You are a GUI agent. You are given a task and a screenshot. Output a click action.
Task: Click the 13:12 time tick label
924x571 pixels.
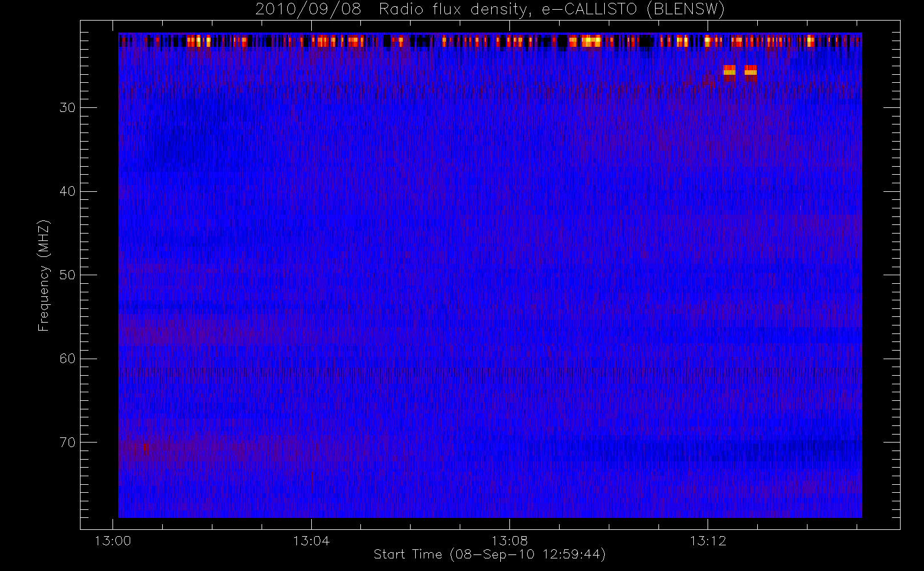[x=708, y=541]
